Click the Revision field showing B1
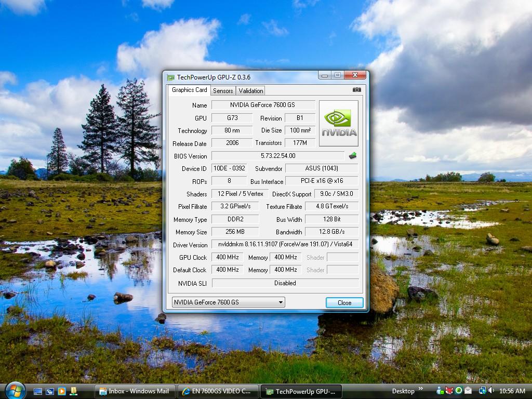 click(x=300, y=118)
